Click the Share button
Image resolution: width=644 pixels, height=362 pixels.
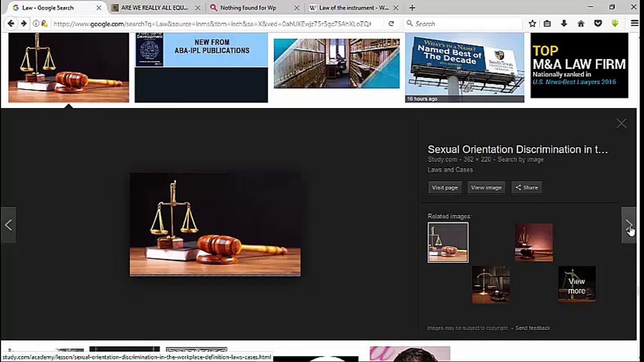point(526,188)
